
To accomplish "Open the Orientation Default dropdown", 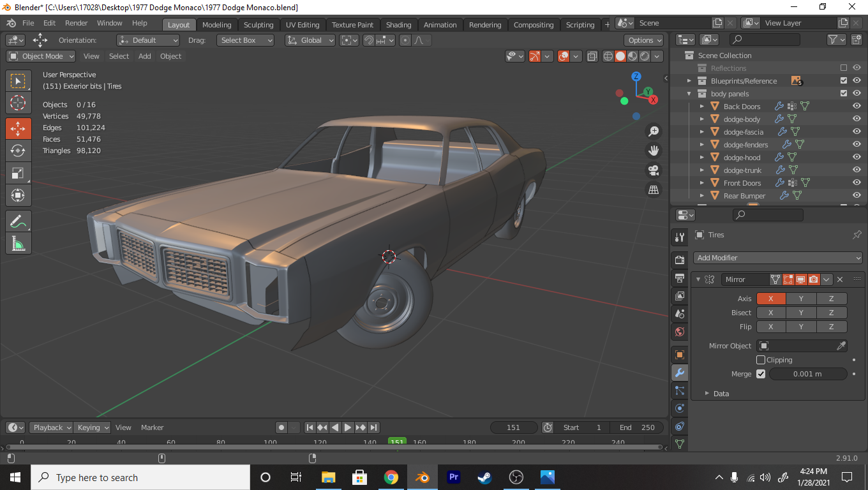I will (148, 40).
